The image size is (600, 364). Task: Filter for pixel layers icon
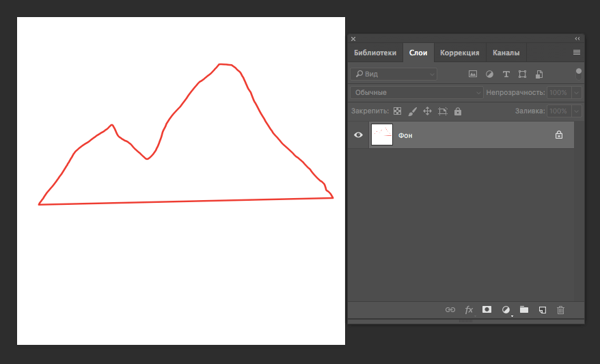472,74
